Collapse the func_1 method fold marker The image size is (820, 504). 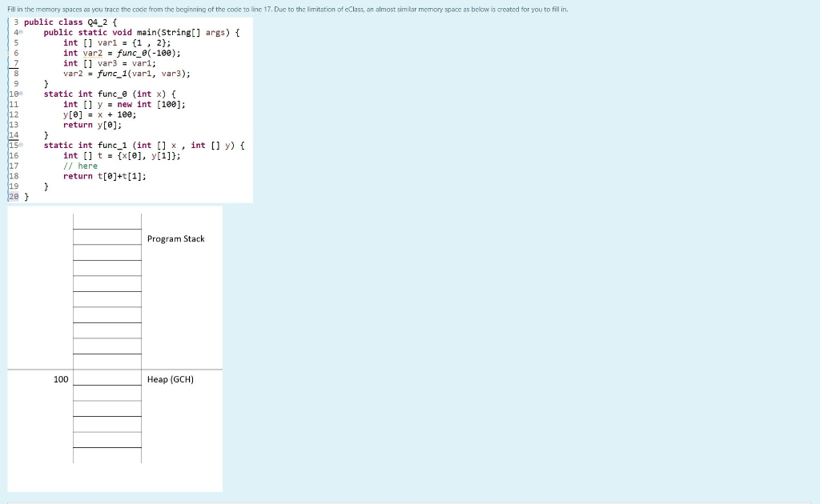[19, 145]
